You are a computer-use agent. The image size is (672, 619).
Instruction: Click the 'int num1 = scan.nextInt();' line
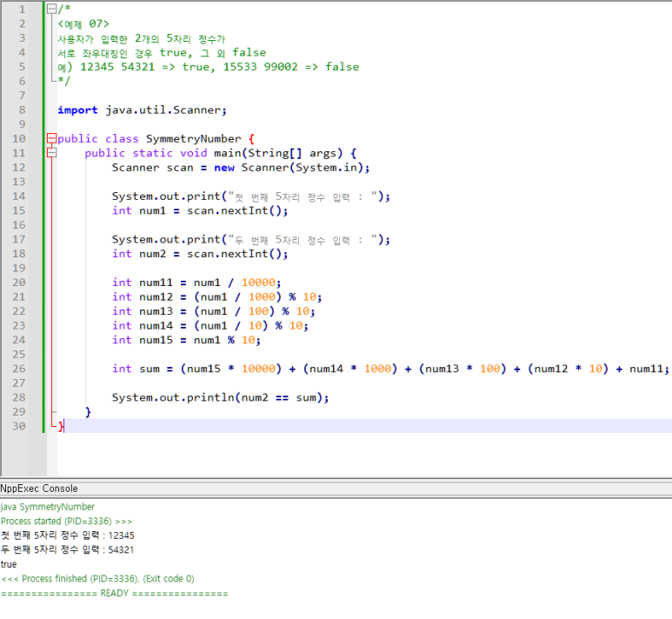[200, 211]
